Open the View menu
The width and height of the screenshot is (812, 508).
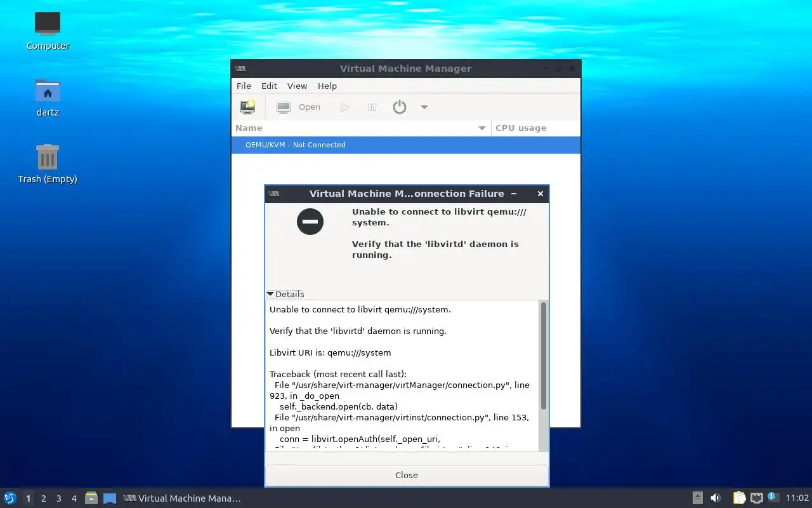[297, 86]
